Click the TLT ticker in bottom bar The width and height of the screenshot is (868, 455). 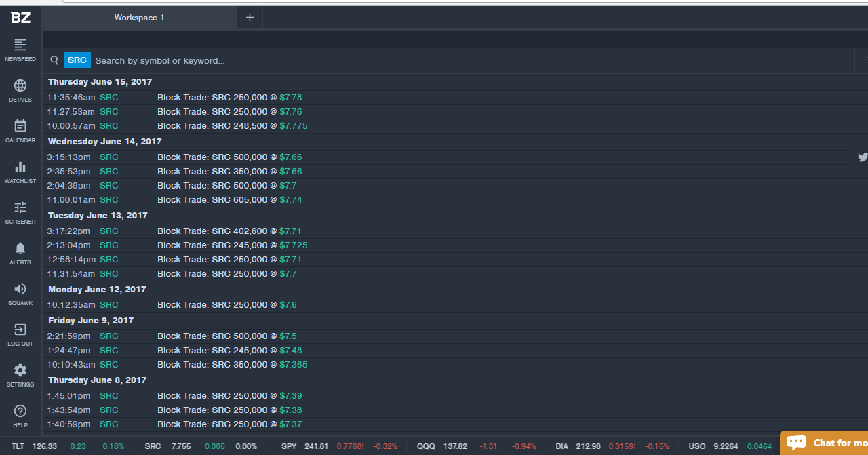click(x=18, y=446)
